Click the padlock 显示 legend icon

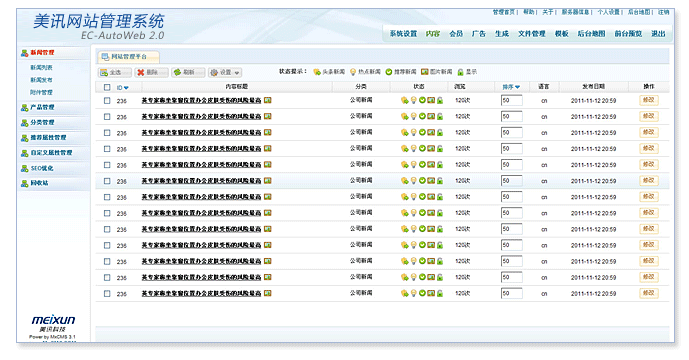coord(461,72)
